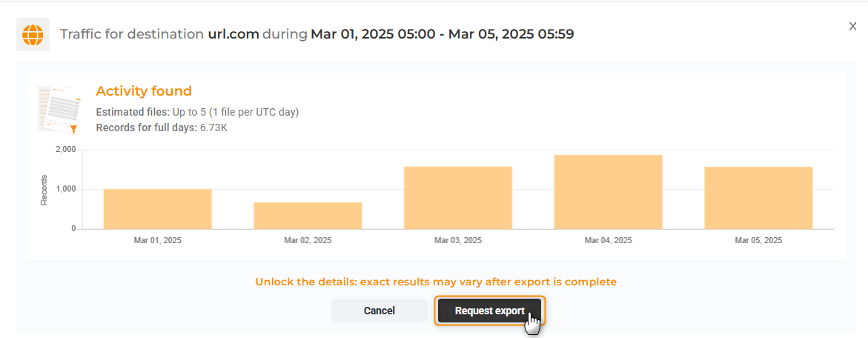Click the 2,000 axis tick label
Screen dimensions: 868x338
pyautogui.click(x=65, y=150)
